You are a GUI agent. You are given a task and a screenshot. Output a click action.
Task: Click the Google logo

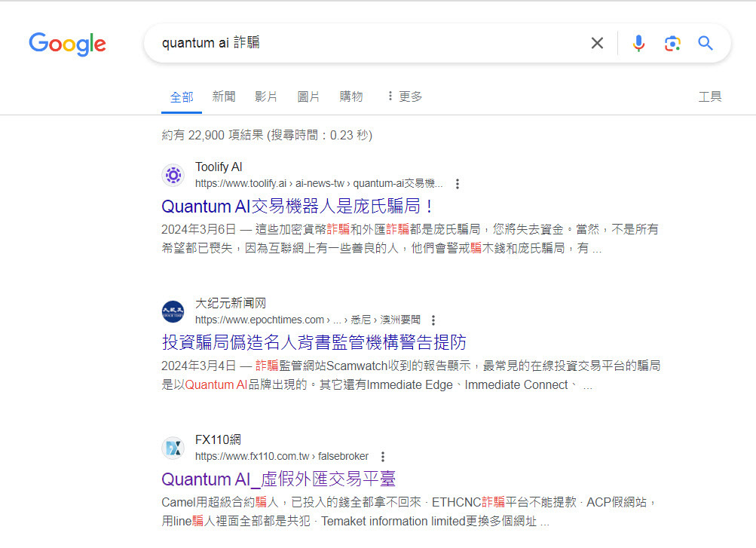pos(68,44)
